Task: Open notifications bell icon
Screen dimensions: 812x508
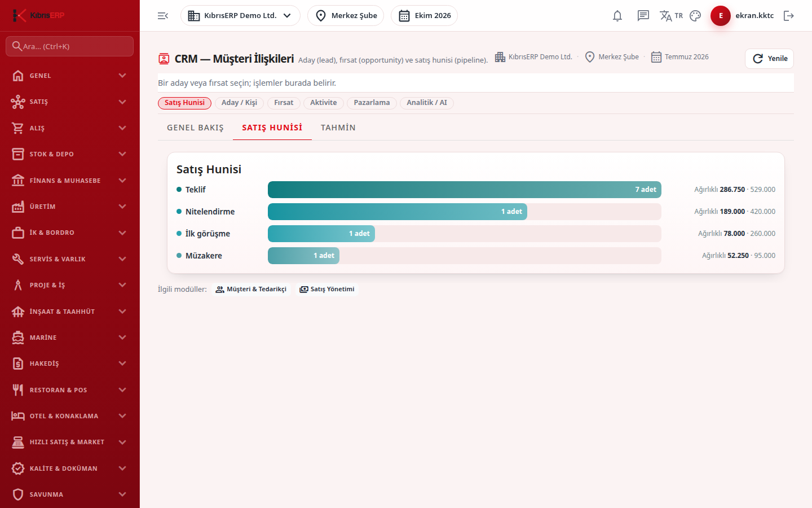Action: click(x=617, y=16)
